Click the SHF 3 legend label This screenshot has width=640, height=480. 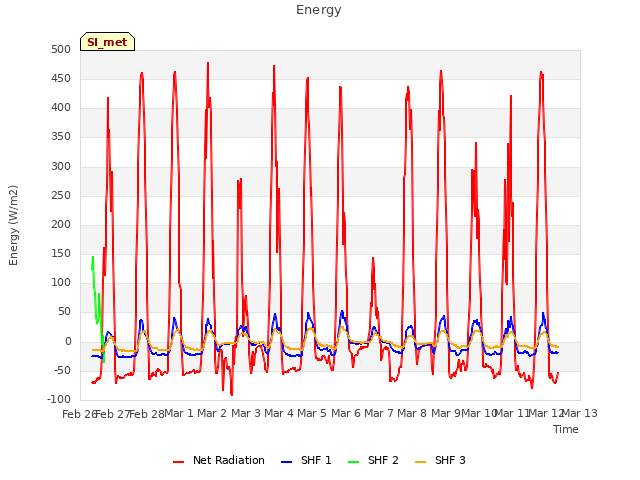click(450, 460)
